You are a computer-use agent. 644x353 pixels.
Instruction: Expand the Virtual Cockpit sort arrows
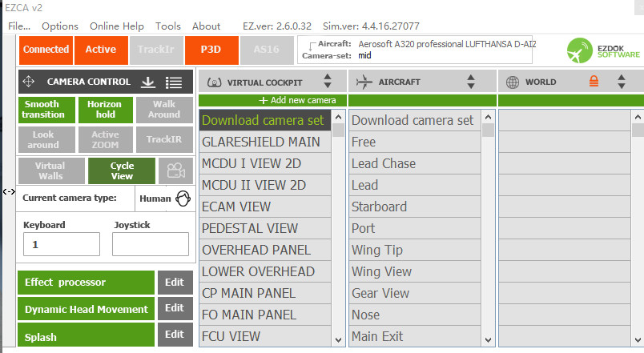pos(327,82)
